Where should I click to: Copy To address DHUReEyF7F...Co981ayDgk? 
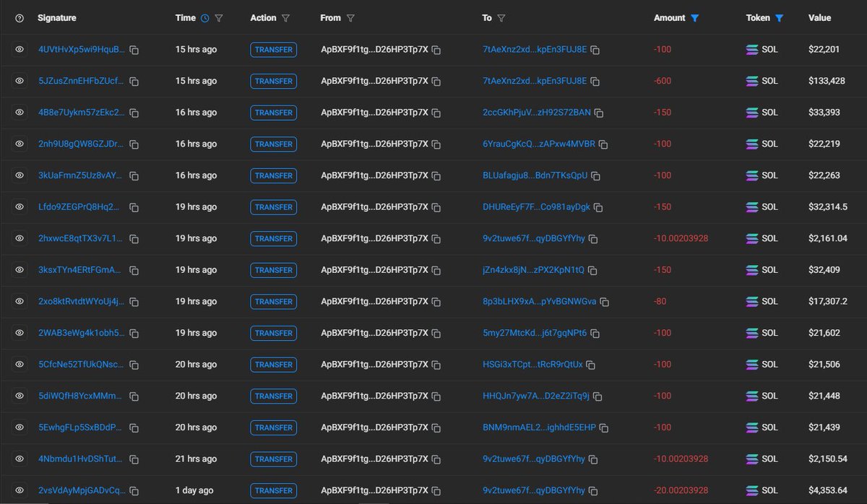(598, 207)
